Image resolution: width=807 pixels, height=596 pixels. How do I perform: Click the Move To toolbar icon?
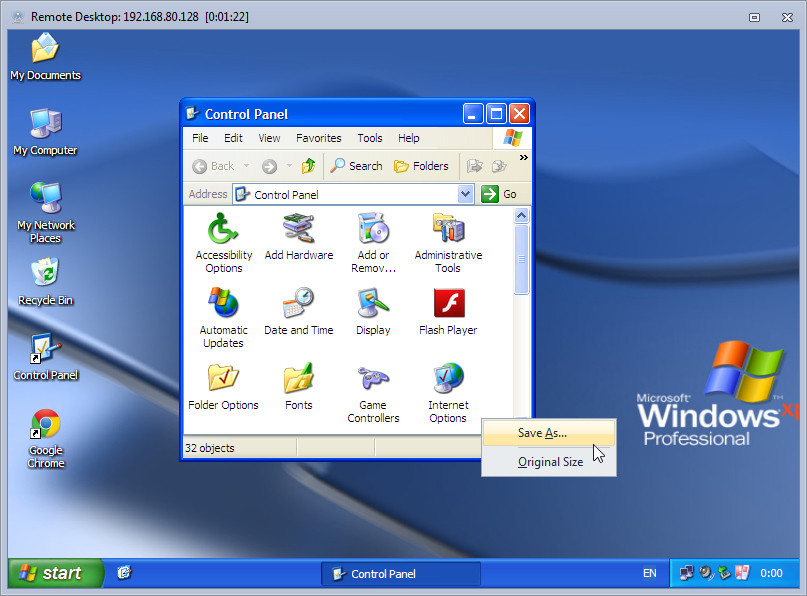tap(475, 166)
